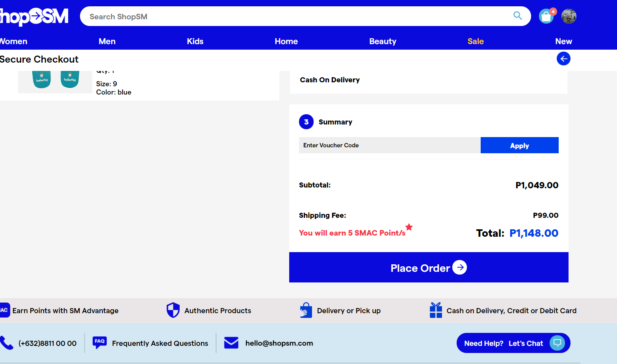Click Cash on Delivery, Credit or Debit Card

(511, 310)
